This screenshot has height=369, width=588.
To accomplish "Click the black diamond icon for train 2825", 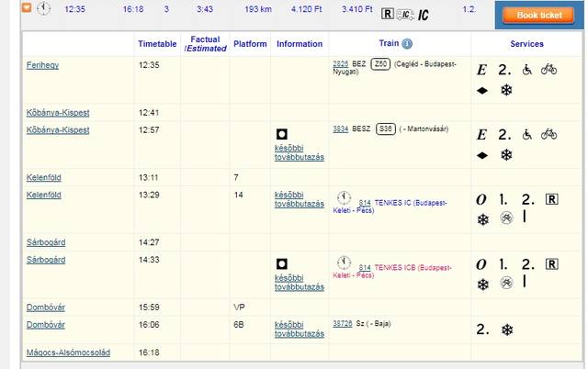I will click(x=481, y=91).
